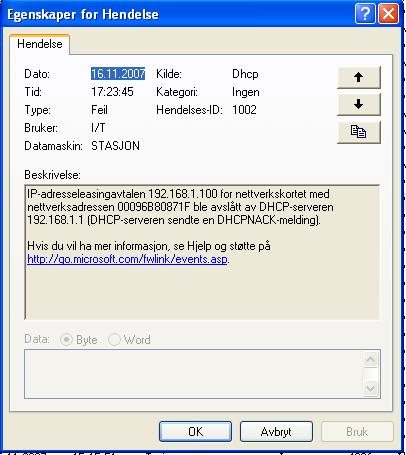Select the Word data radio button

[114, 340]
